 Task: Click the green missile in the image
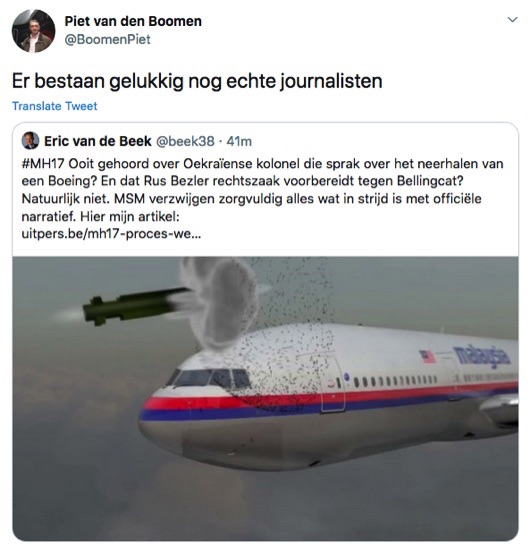pyautogui.click(x=136, y=305)
